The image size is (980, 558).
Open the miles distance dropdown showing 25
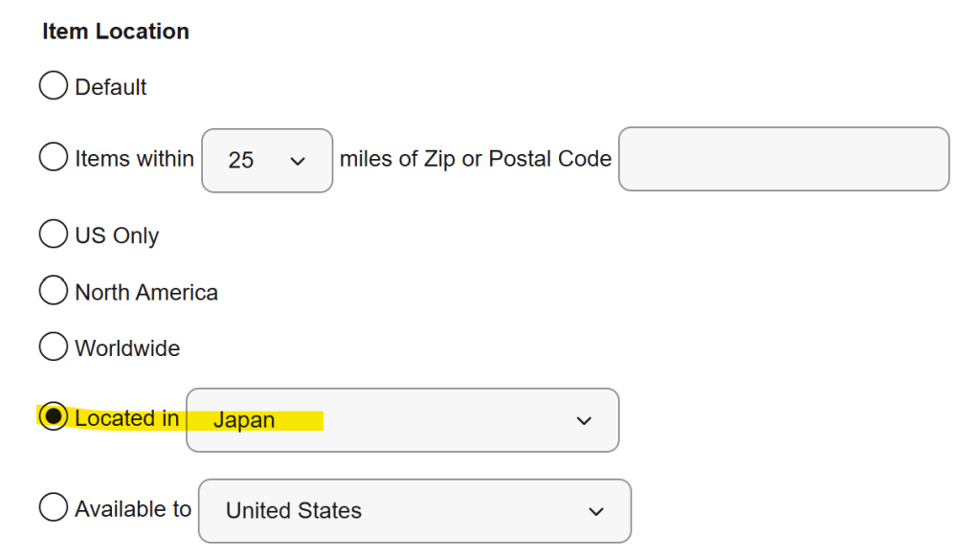(x=266, y=160)
